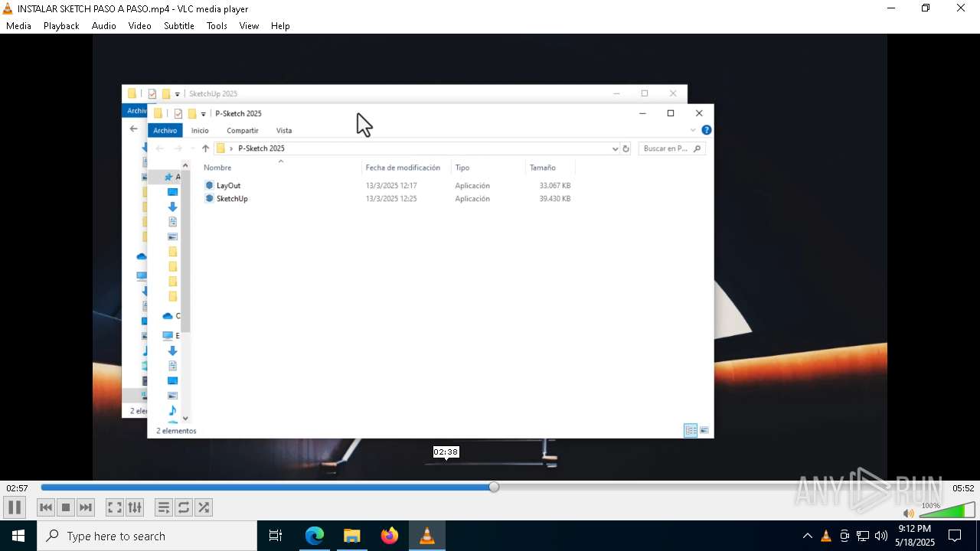Toggle random shuffle playback

pos(204,507)
